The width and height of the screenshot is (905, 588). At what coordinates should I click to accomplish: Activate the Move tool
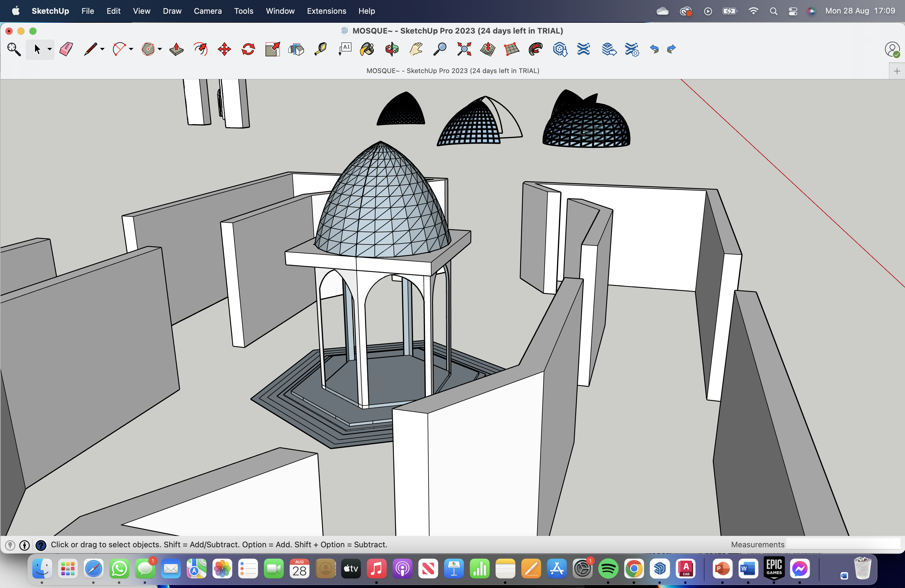tap(224, 49)
